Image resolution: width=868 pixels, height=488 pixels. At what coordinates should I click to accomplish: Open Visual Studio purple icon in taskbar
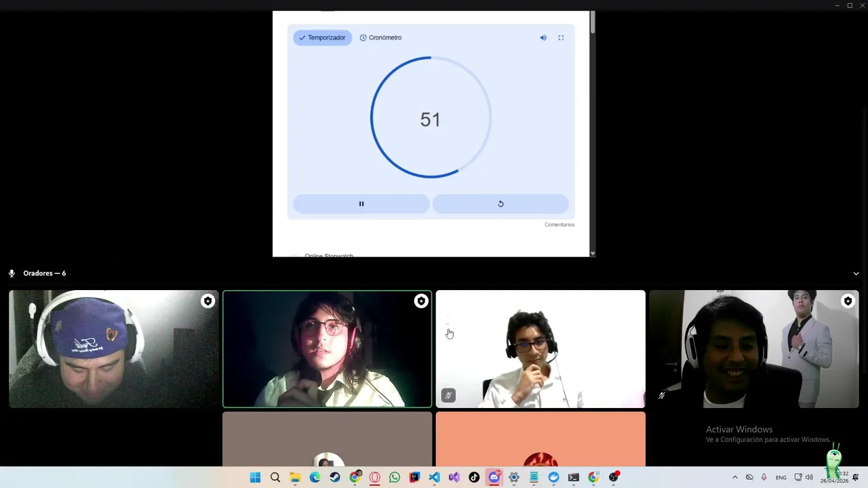coord(454,477)
